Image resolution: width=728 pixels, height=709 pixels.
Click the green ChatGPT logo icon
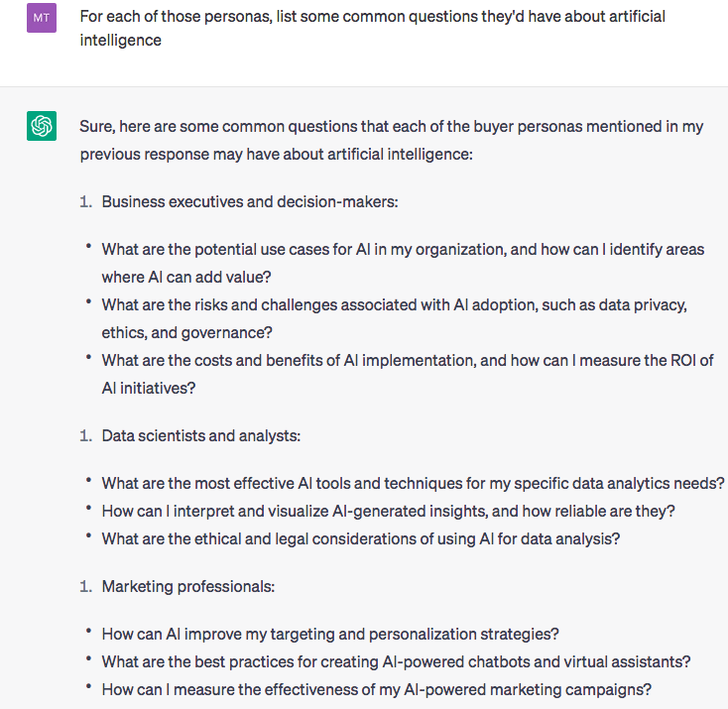[42, 126]
